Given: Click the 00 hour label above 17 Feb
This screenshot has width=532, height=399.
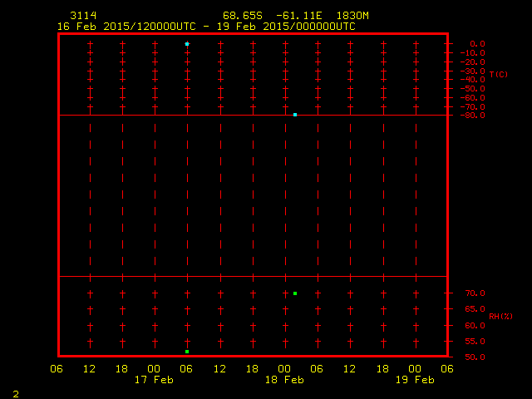Looking at the screenshot, I should click(154, 369).
